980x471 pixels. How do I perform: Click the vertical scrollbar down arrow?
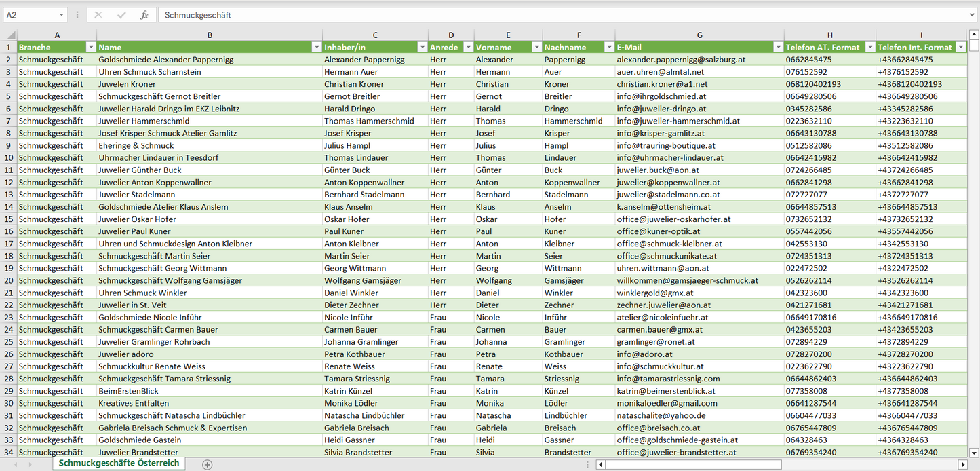click(x=974, y=452)
